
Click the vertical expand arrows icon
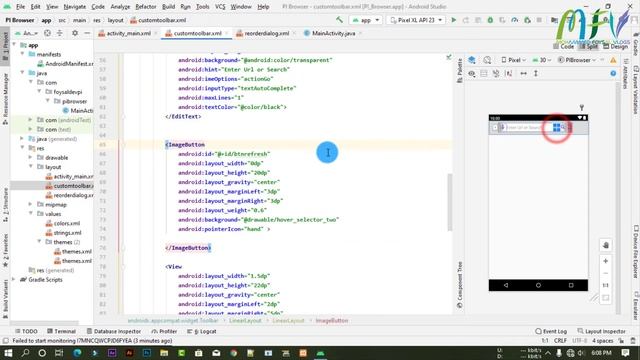[x=536, y=73]
